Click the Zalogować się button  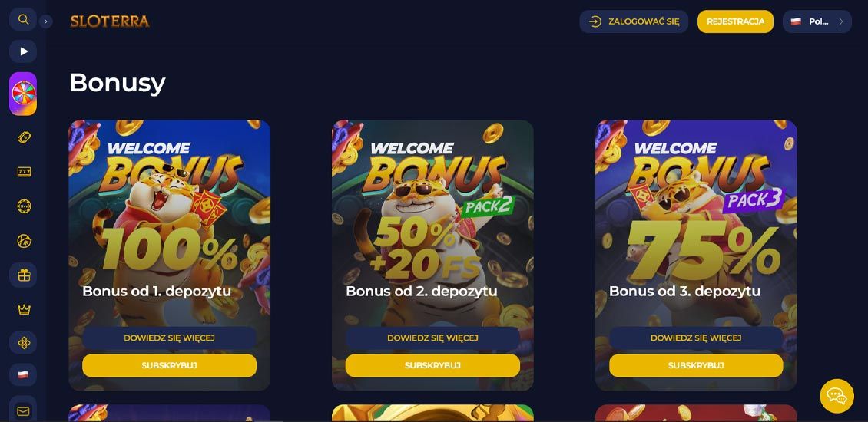(634, 21)
